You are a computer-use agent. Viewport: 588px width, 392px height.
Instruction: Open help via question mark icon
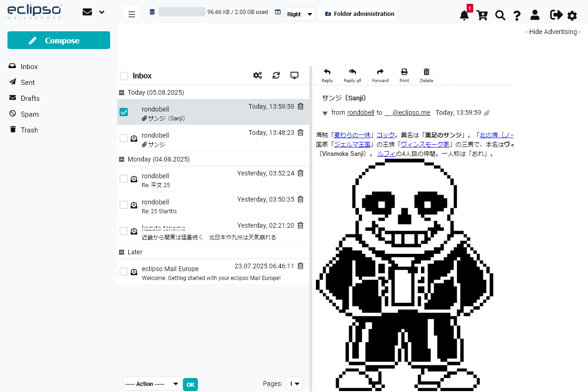pyautogui.click(x=517, y=15)
